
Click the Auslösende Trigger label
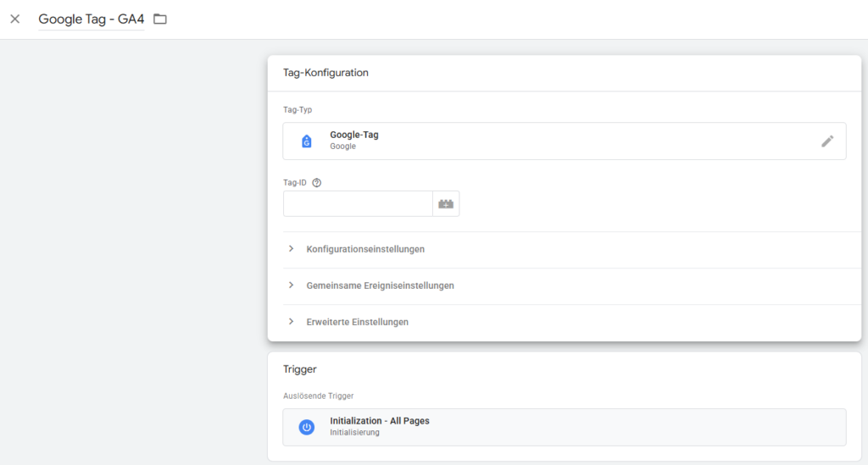pos(319,396)
